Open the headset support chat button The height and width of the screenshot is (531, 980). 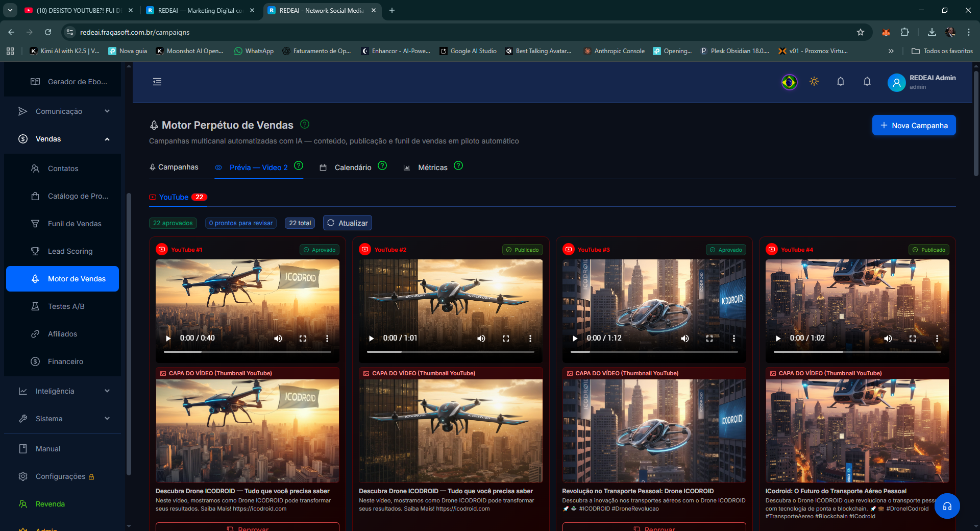pos(947,506)
